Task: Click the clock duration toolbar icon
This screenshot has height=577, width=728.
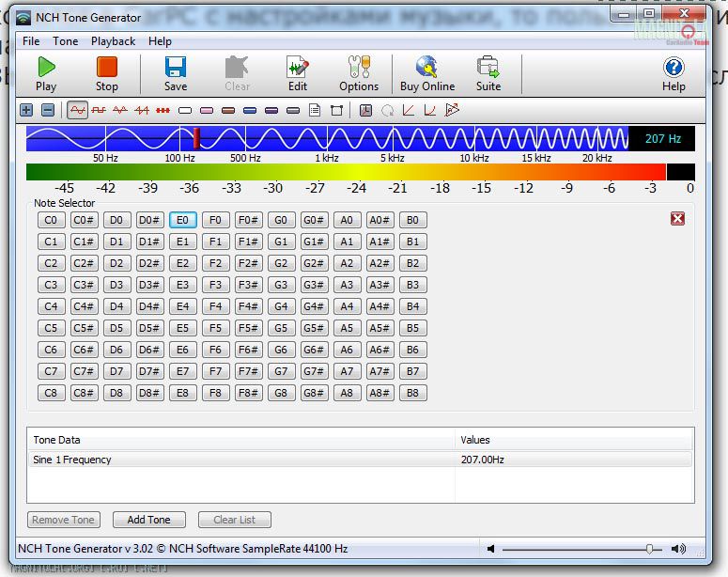Action: 365,111
